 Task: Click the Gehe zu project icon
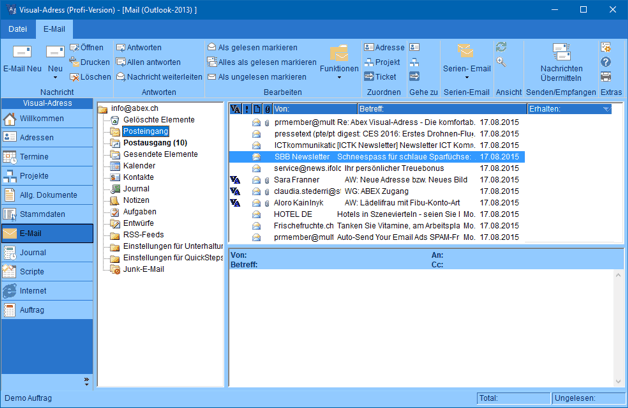point(415,62)
